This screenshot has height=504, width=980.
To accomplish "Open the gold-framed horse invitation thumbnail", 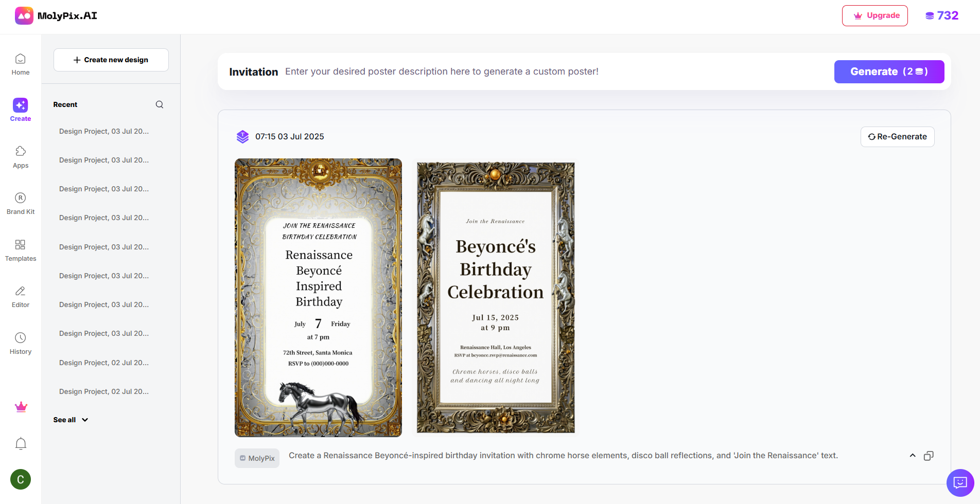I will [318, 298].
